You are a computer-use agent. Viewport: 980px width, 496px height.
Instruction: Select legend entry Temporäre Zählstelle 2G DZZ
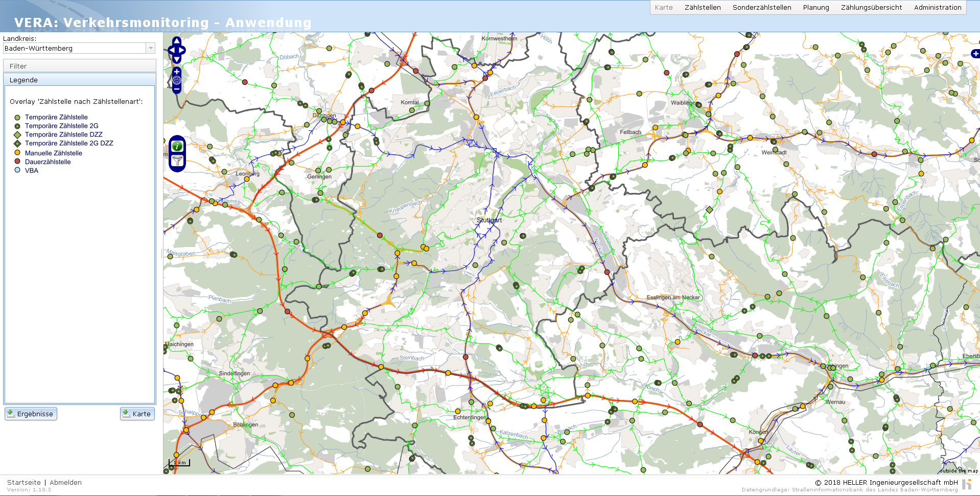coord(69,143)
